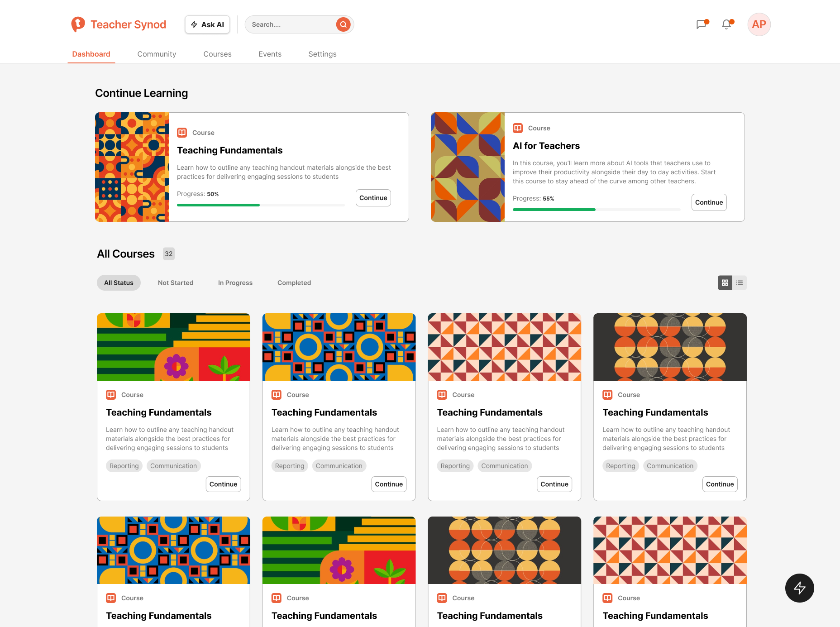Click Reporting tag on blue circles card
The width and height of the screenshot is (840, 627).
[290, 466]
